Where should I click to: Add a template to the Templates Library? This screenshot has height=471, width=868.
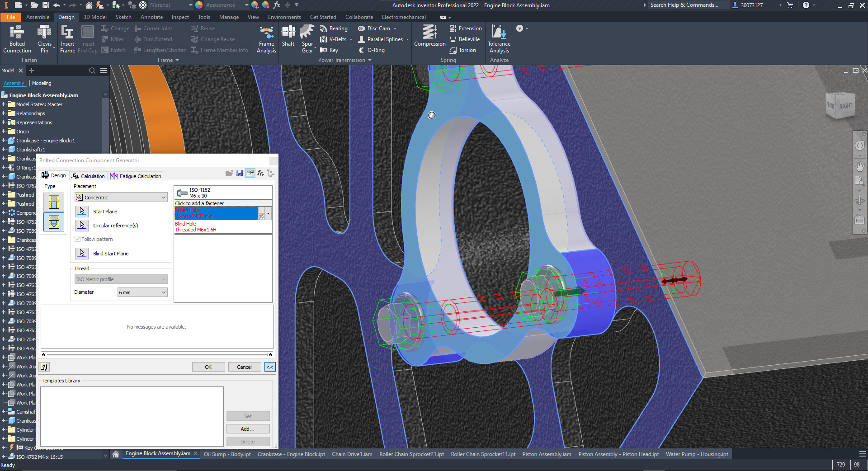248,428
